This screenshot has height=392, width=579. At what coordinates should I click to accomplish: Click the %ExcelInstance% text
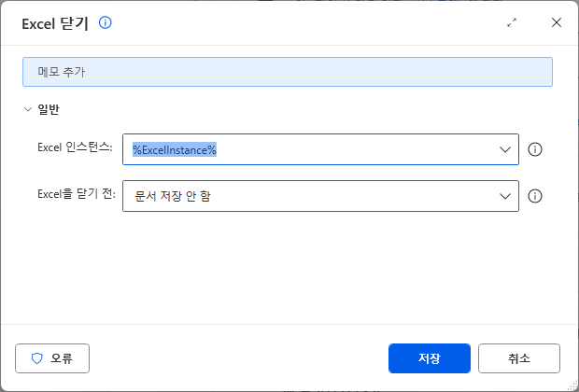pos(175,150)
